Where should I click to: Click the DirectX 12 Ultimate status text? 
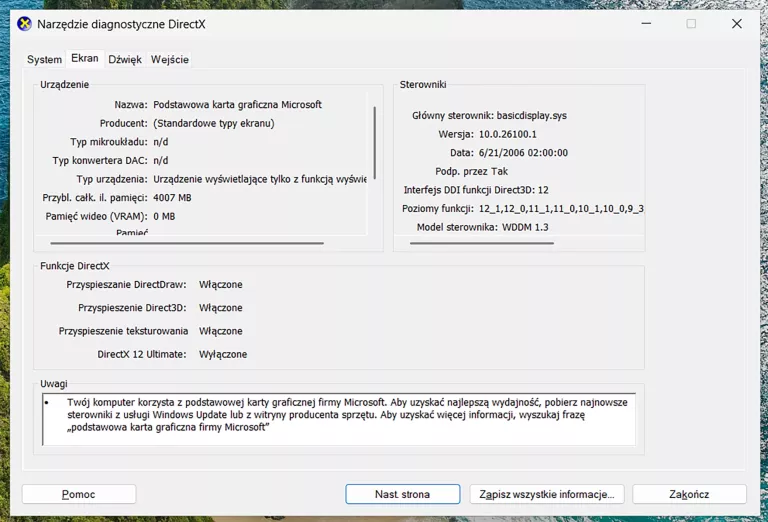pos(222,354)
